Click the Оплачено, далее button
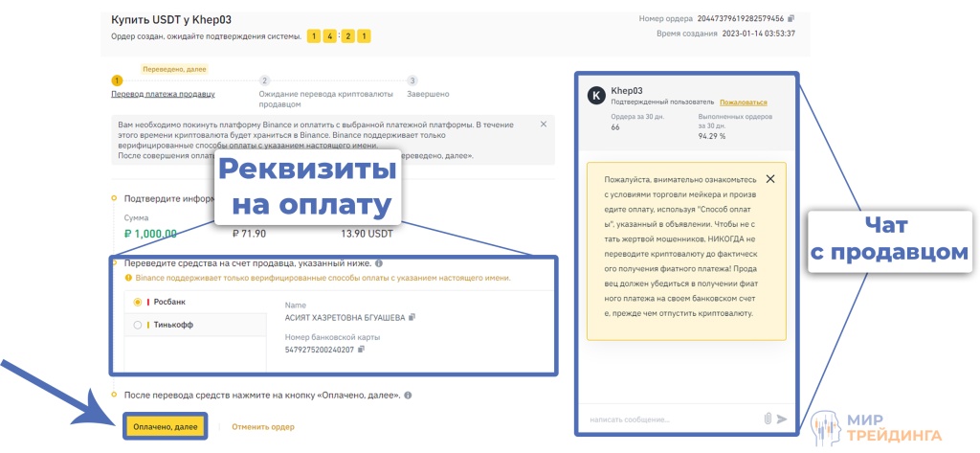 point(165,427)
